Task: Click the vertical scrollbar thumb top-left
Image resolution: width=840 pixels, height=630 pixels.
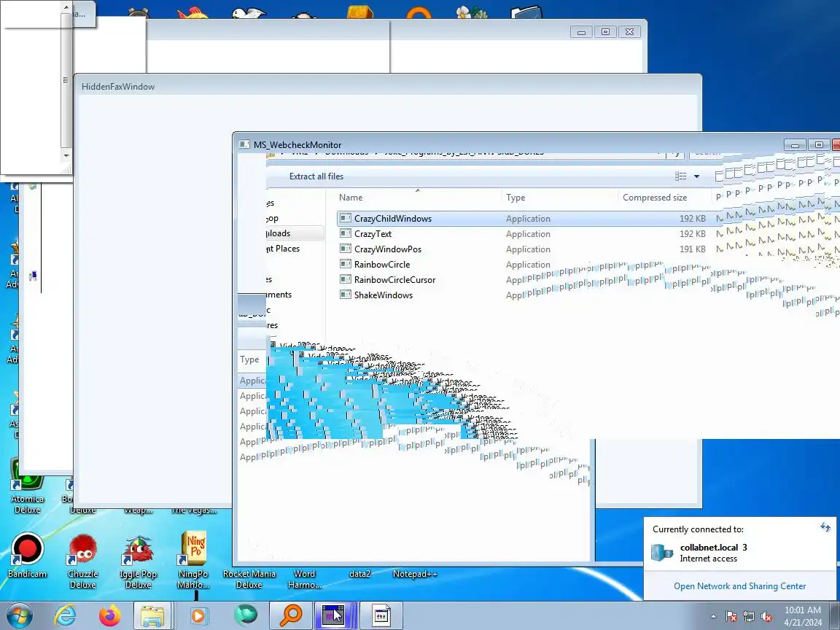Action: coord(66,80)
